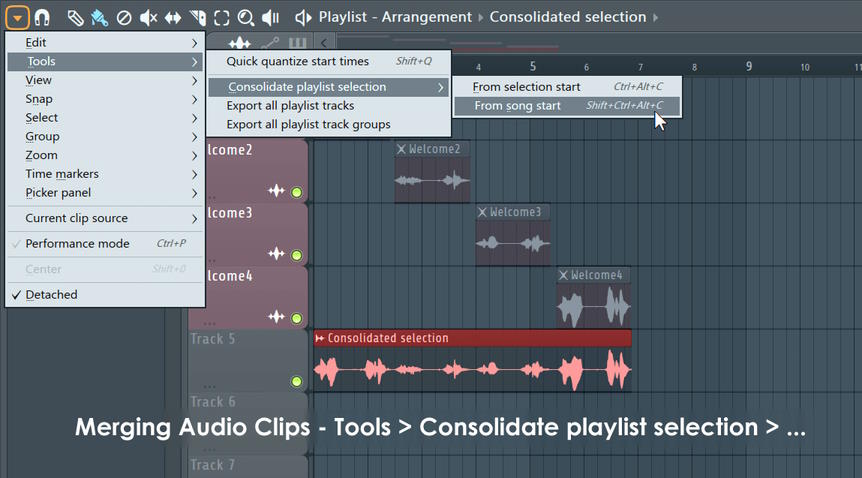The image size is (862, 478).
Task: Uncheck the Detached option
Action: 51,295
